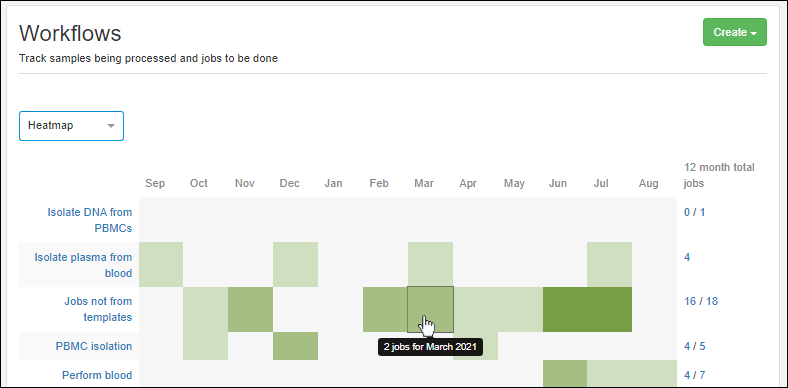
Task: Click the 16 / 18 total jobs link
Action: [701, 302]
